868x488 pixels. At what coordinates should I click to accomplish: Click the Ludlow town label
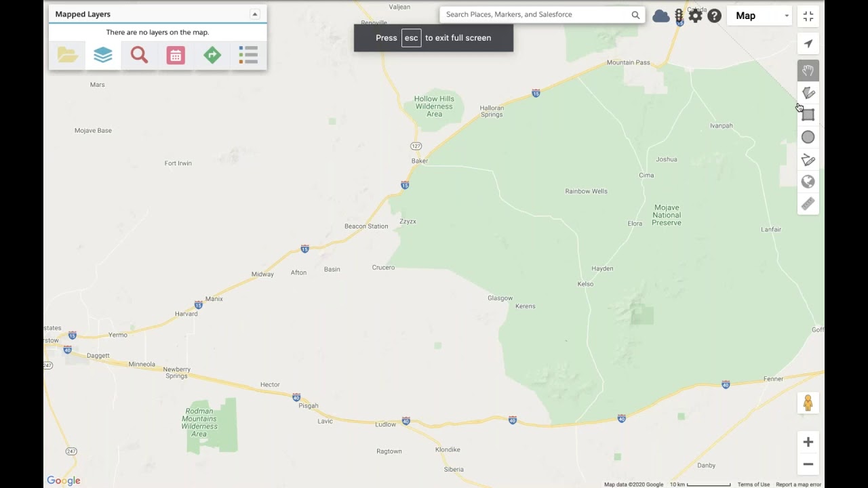(x=385, y=425)
